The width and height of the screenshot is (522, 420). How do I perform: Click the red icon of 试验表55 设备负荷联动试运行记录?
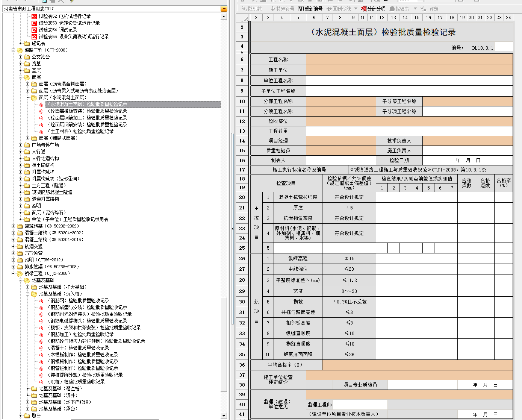click(34, 36)
